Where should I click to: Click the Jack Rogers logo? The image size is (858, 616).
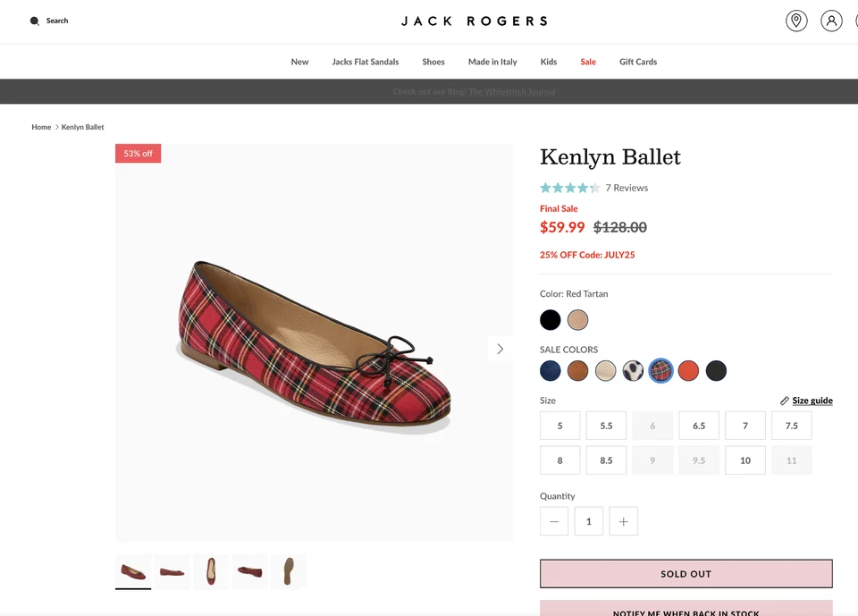475,21
